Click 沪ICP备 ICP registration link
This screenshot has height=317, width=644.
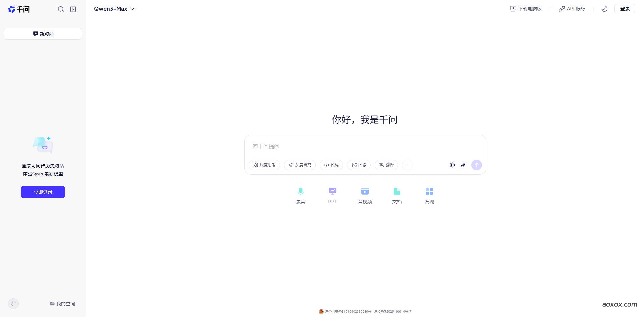(393, 312)
